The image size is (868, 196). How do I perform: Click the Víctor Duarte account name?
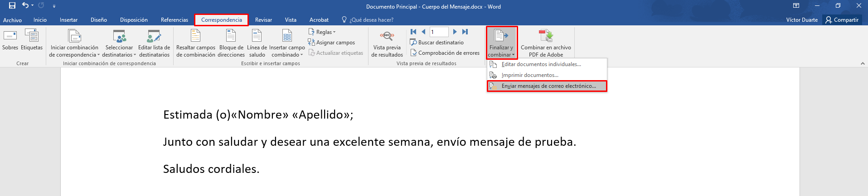(802, 20)
